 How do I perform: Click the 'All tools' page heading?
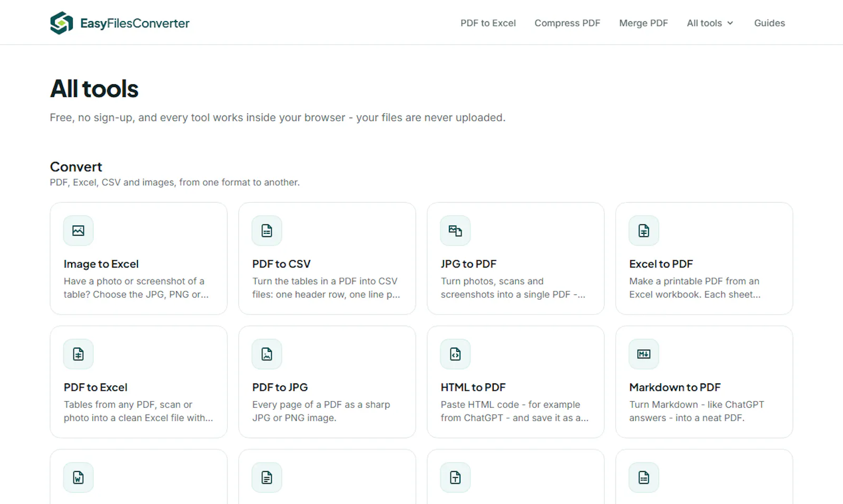(94, 88)
